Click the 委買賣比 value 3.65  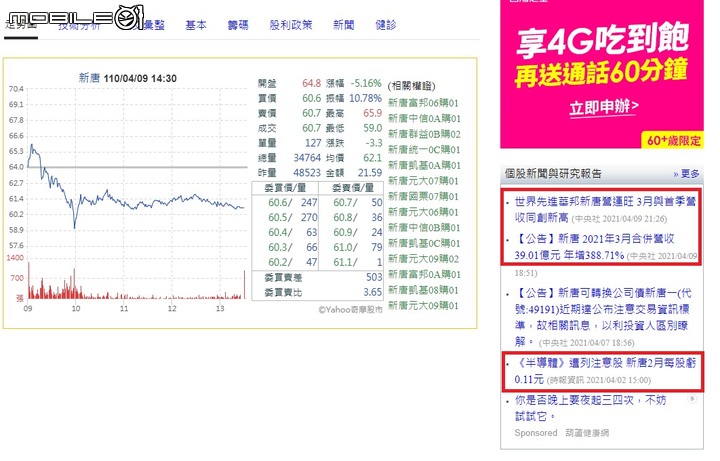coord(372,292)
